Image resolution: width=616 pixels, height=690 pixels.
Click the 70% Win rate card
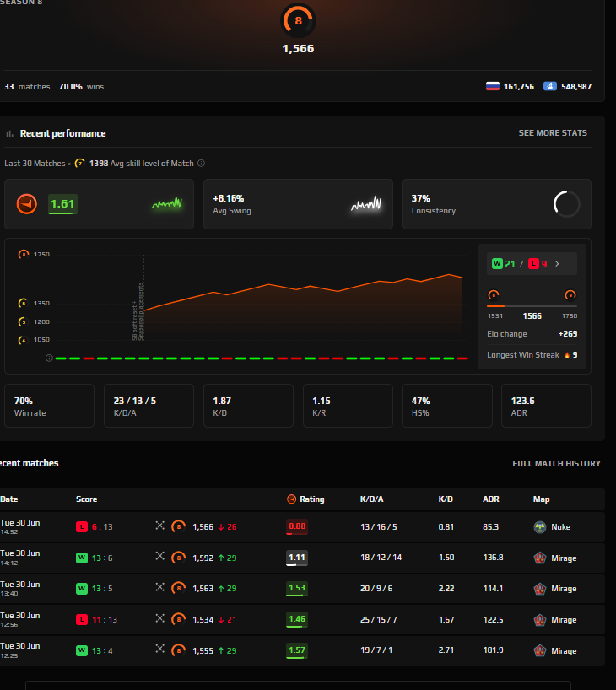click(49, 406)
